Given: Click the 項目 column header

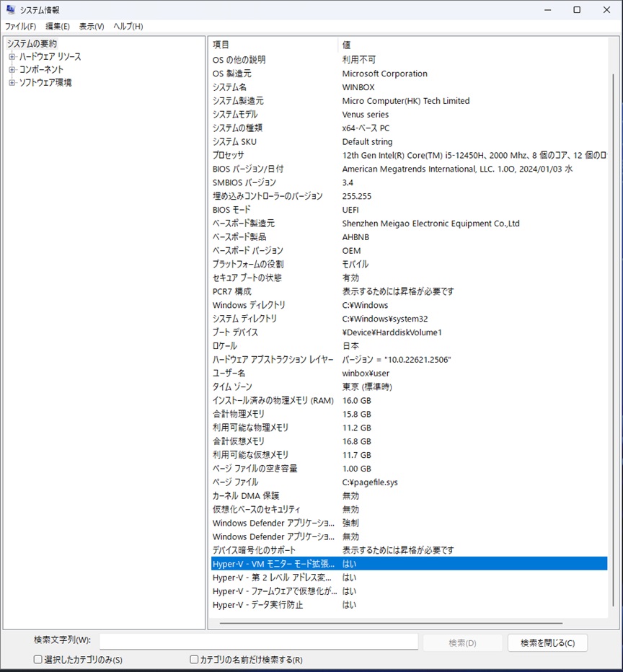Looking at the screenshot, I should [274, 45].
